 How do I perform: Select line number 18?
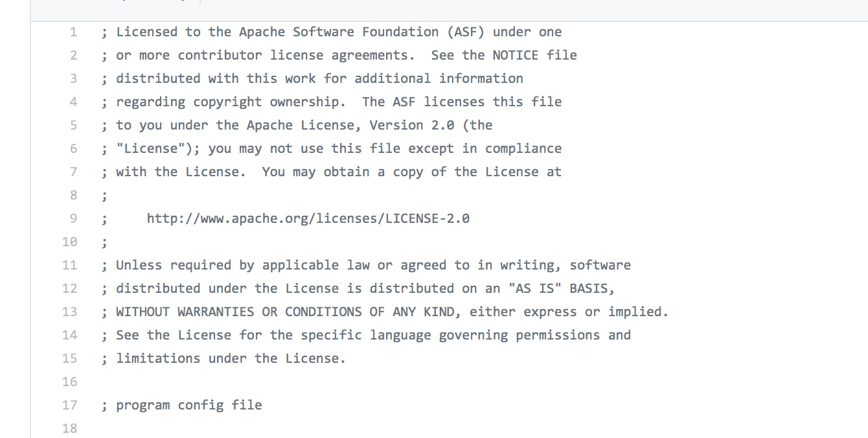69,428
